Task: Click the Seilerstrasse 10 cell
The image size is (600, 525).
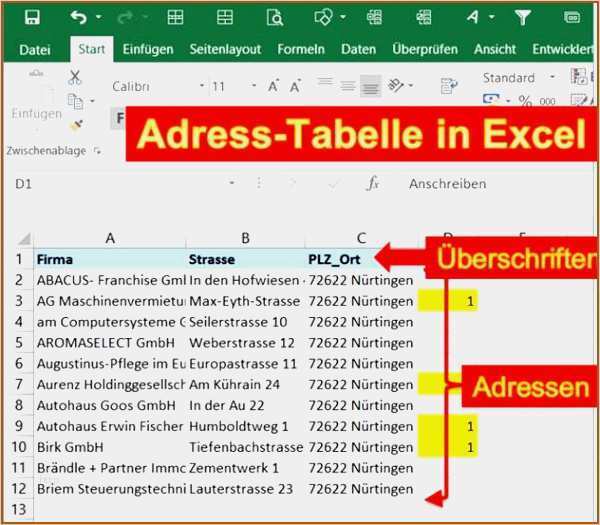Action: [x=246, y=322]
